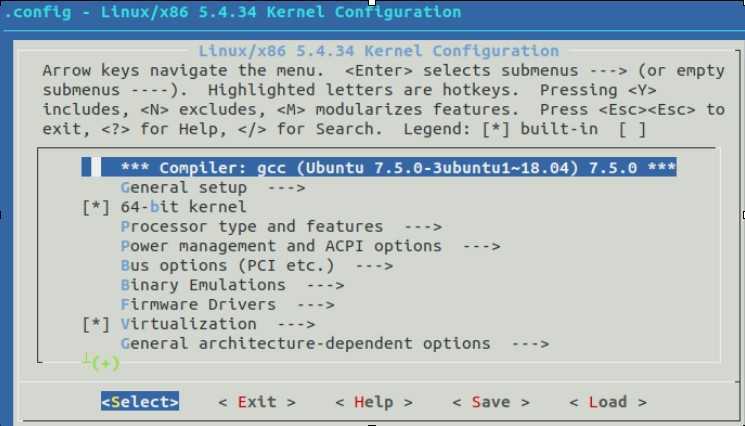Click the highlighted Compiler gcc info line
The image size is (745, 426).
pyautogui.click(x=379, y=168)
